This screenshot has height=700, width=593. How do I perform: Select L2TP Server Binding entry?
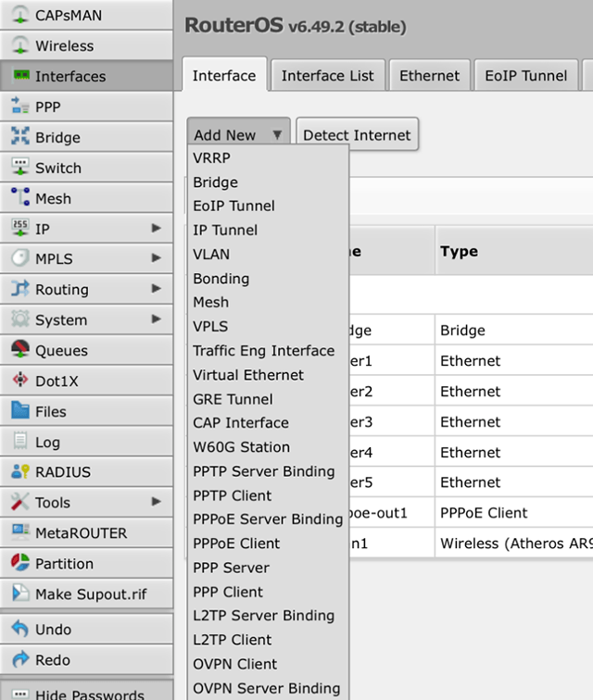268,615
